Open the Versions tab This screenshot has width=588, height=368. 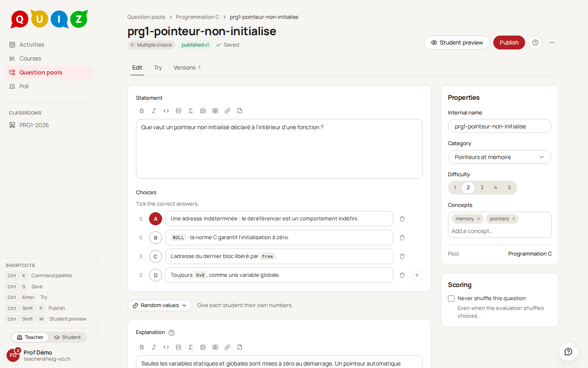187,67
